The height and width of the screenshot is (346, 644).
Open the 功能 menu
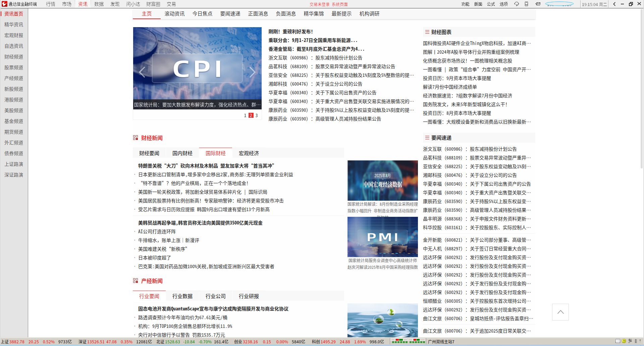(466, 4)
